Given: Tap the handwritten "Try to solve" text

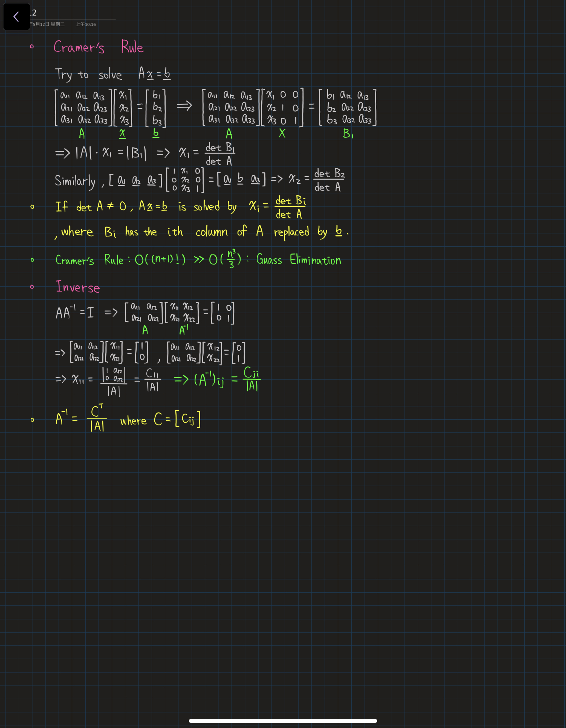Looking at the screenshot, I should 88,75.
